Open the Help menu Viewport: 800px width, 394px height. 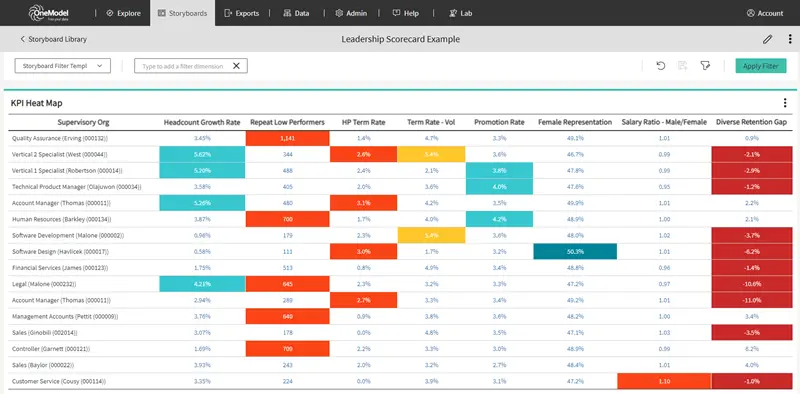pyautogui.click(x=406, y=13)
